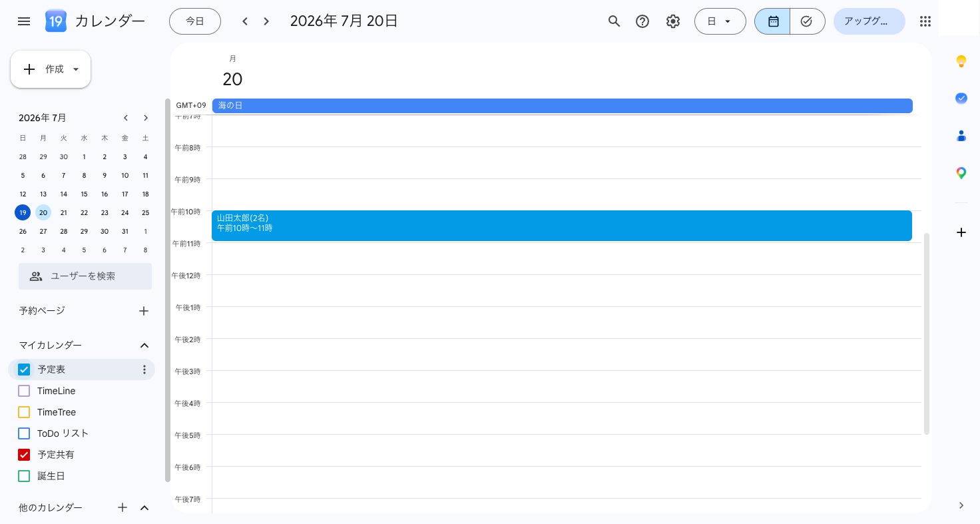This screenshot has width=980, height=524.
Task: Select July 19 in mini calendar
Action: [x=23, y=212]
